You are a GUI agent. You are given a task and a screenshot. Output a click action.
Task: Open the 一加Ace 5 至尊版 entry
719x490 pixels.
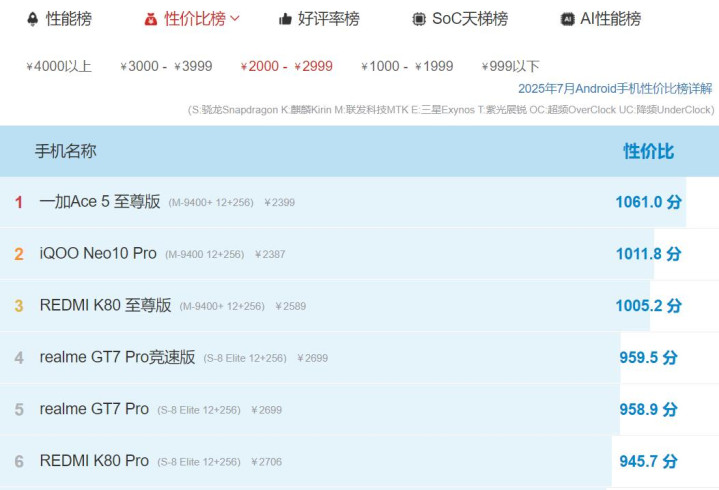[x=100, y=202]
